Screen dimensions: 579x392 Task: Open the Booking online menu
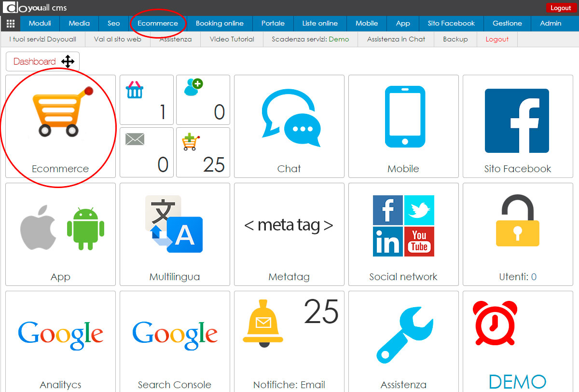click(220, 23)
